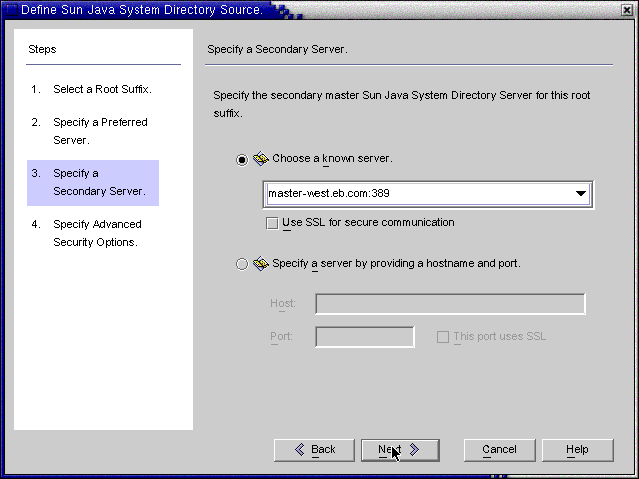639x479 pixels.
Task: Click the window menu icon in title bar
Action: 11,9
